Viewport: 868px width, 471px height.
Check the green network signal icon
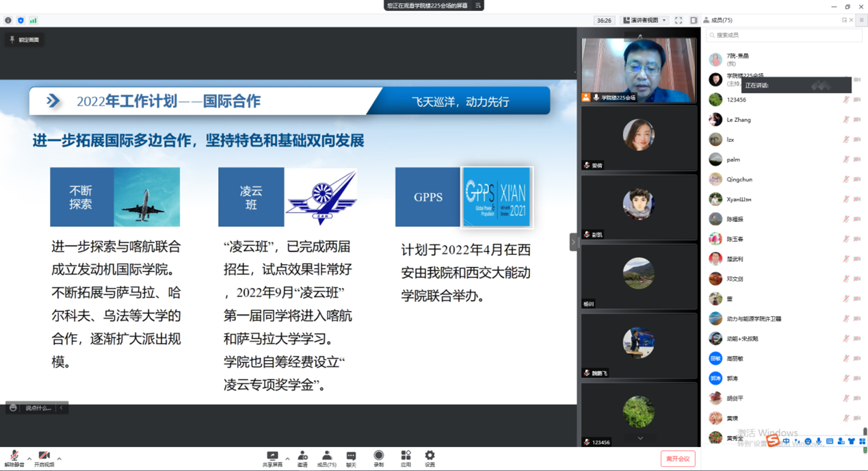point(33,21)
